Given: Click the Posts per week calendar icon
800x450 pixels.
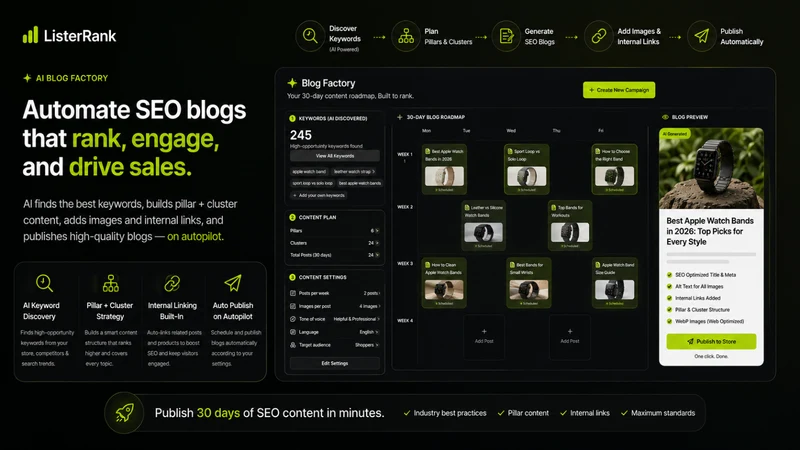Looking at the screenshot, I should pyautogui.click(x=293, y=293).
